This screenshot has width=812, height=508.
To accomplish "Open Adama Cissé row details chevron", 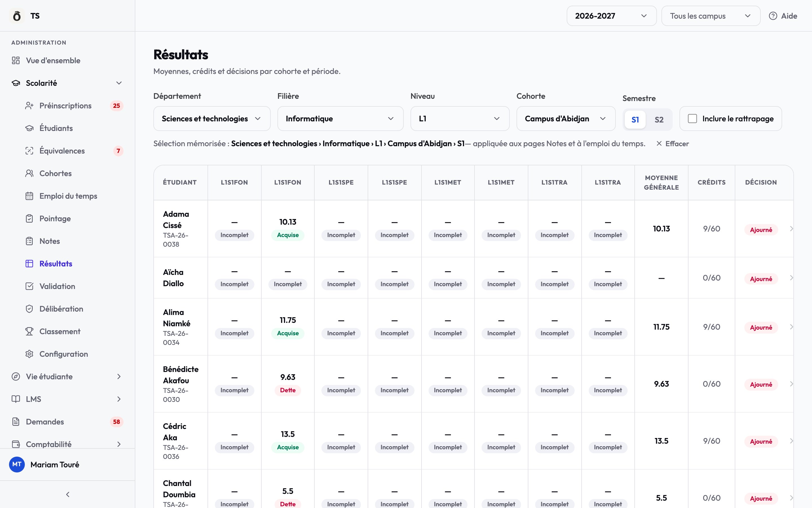I will 791,229.
